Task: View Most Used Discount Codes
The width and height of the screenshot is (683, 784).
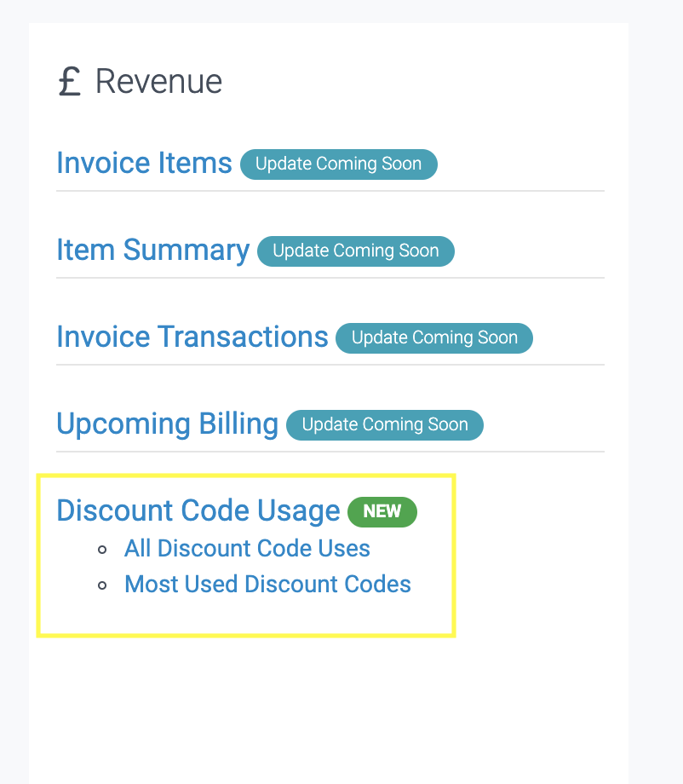Action: click(267, 585)
